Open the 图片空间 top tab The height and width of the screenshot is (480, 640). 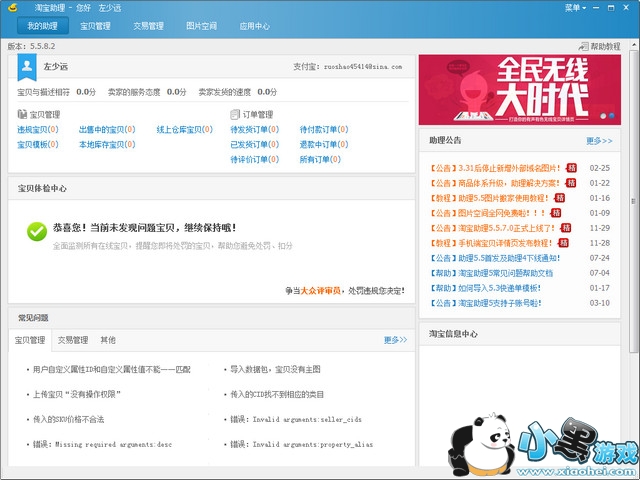tap(201, 26)
